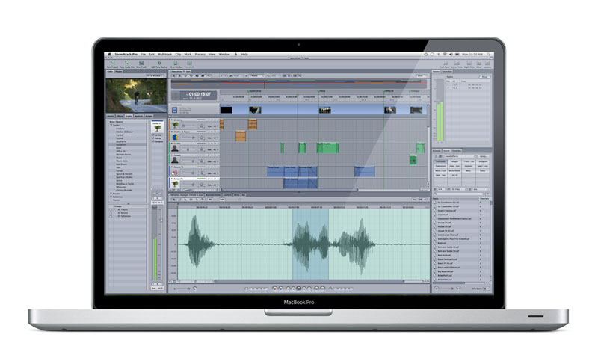Click the New Audio File toolbar icon

click(128, 63)
